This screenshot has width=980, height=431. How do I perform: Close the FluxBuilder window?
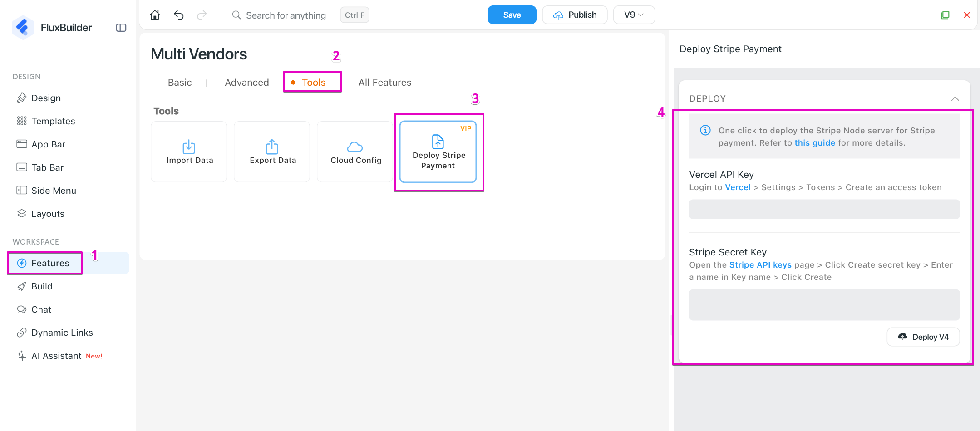tap(967, 15)
